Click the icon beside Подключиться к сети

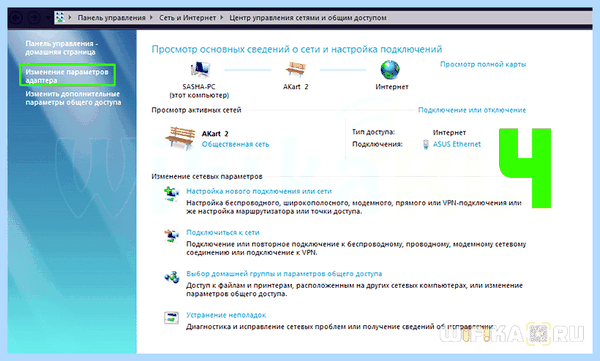tap(171, 234)
